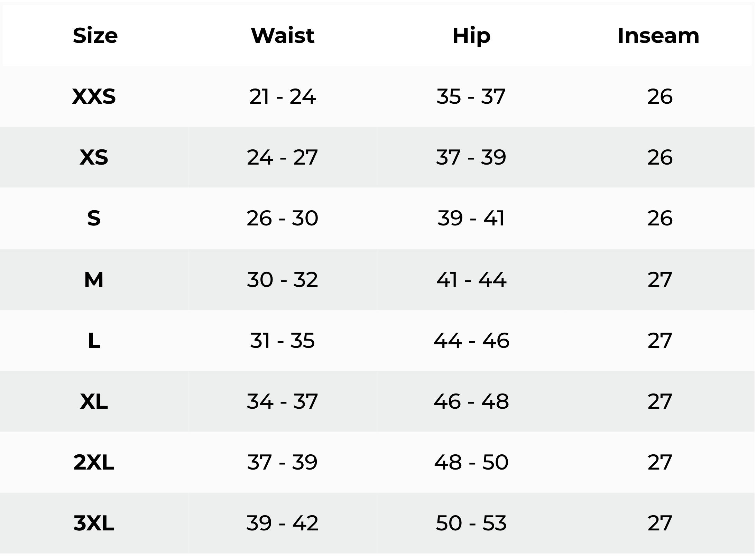Click the waist value 39 - 42

click(x=282, y=523)
